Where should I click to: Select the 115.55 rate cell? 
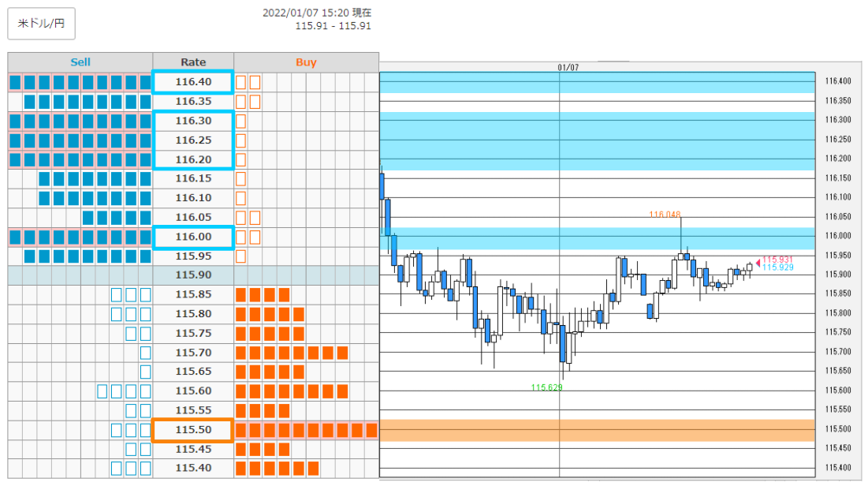click(x=193, y=410)
